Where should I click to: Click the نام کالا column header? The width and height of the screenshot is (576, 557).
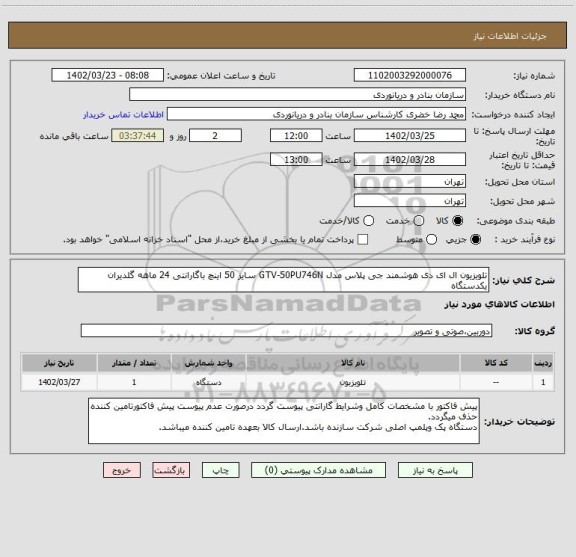pyautogui.click(x=353, y=363)
